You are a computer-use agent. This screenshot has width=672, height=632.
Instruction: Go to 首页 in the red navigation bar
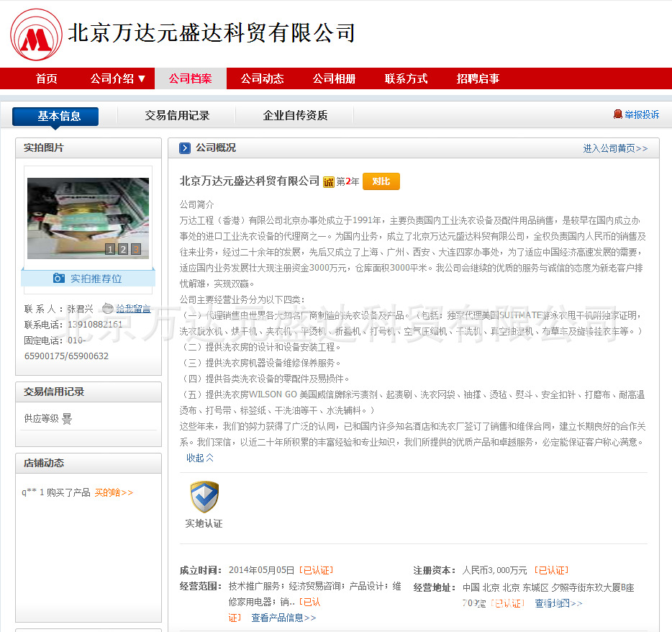[46, 79]
